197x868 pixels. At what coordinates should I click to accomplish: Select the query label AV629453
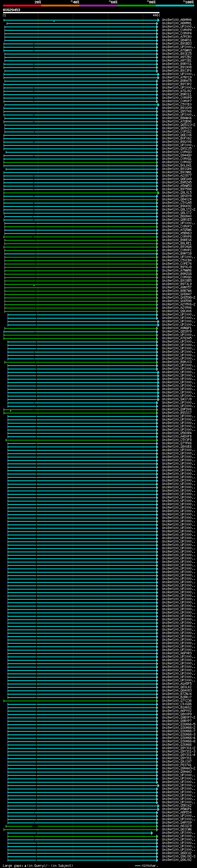pos(11,10)
